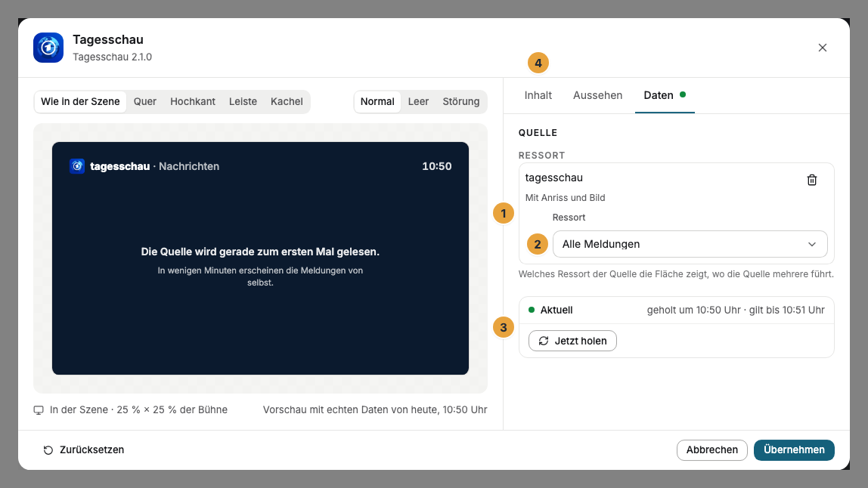Screen dimensions: 868x488
Task: Click the green 'Aktuell' status dot
Action: [532, 310]
